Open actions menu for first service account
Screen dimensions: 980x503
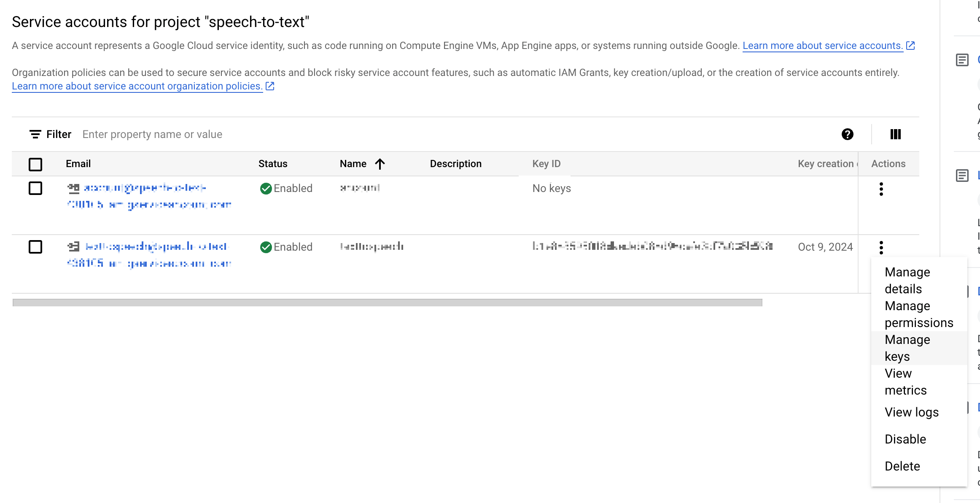tap(881, 189)
